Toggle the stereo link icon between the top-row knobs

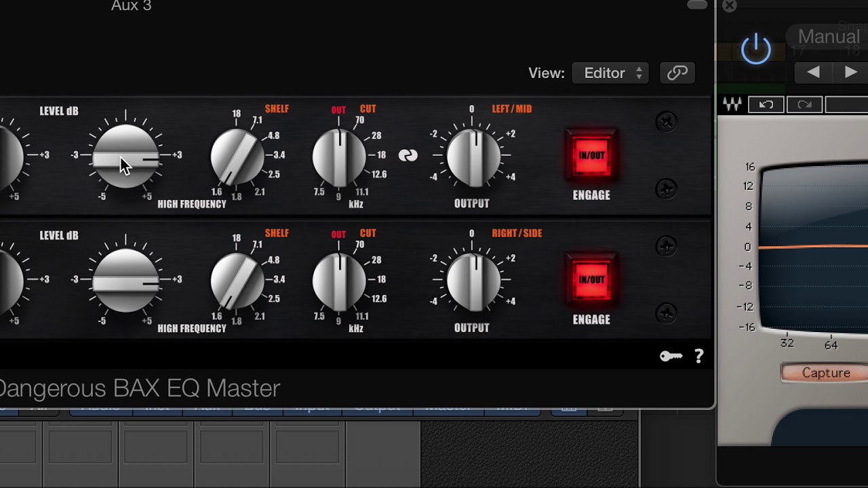tap(408, 155)
